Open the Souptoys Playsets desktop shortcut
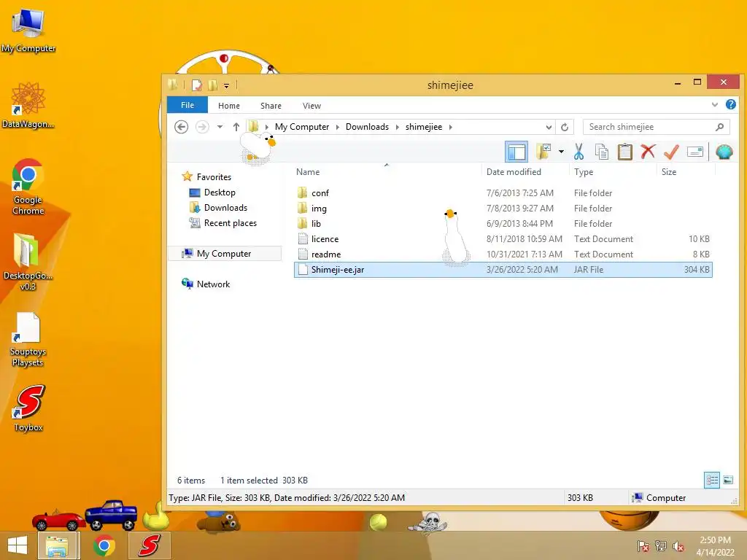Image resolution: width=747 pixels, height=560 pixels. click(x=28, y=339)
